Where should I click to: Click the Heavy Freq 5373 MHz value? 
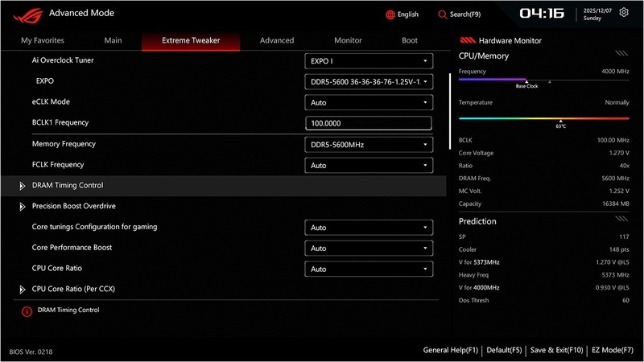tap(615, 275)
